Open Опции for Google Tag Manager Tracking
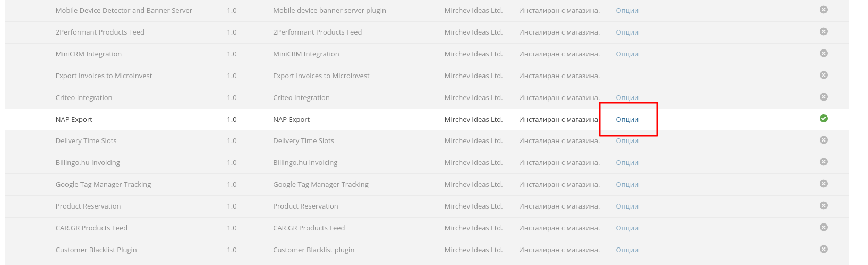This screenshot has width=868, height=265. tap(627, 185)
